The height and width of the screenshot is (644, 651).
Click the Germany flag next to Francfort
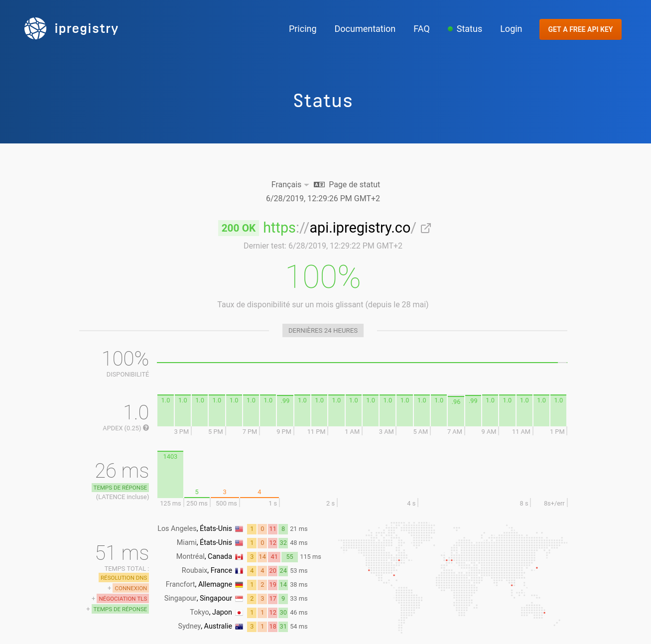(x=239, y=585)
